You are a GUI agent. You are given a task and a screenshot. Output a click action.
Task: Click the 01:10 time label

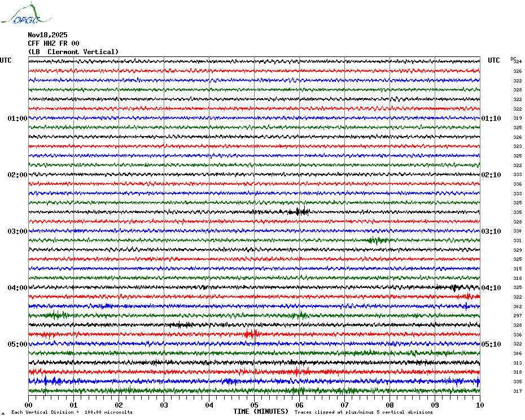tap(491, 118)
